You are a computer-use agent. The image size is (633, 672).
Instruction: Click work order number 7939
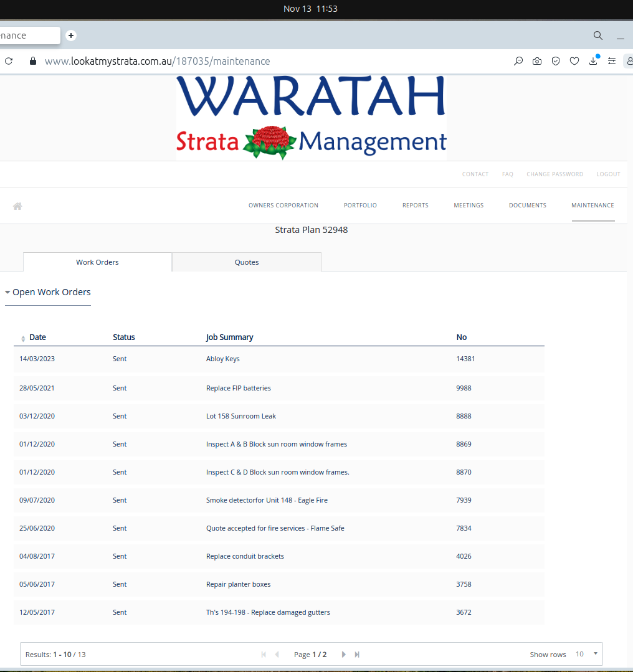(464, 500)
